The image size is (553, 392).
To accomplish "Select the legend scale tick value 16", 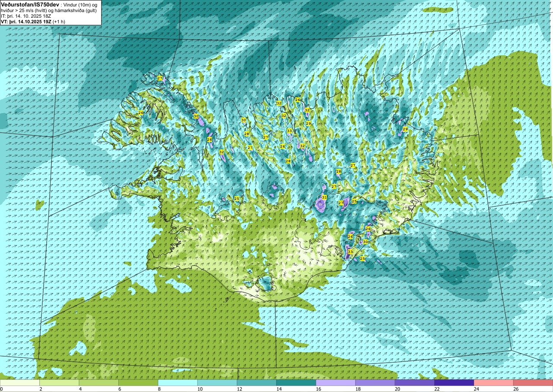I will pos(318,389).
